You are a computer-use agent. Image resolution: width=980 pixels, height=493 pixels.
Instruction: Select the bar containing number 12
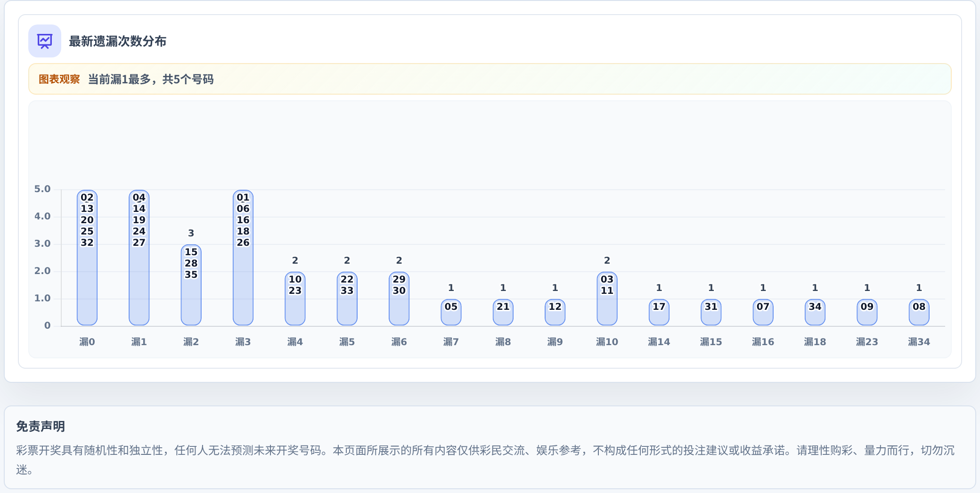[555, 312]
